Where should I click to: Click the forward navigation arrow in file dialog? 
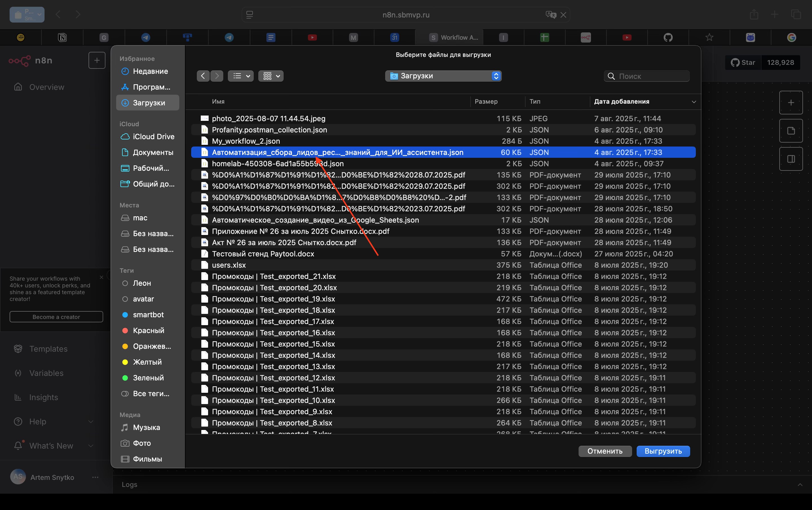point(217,76)
